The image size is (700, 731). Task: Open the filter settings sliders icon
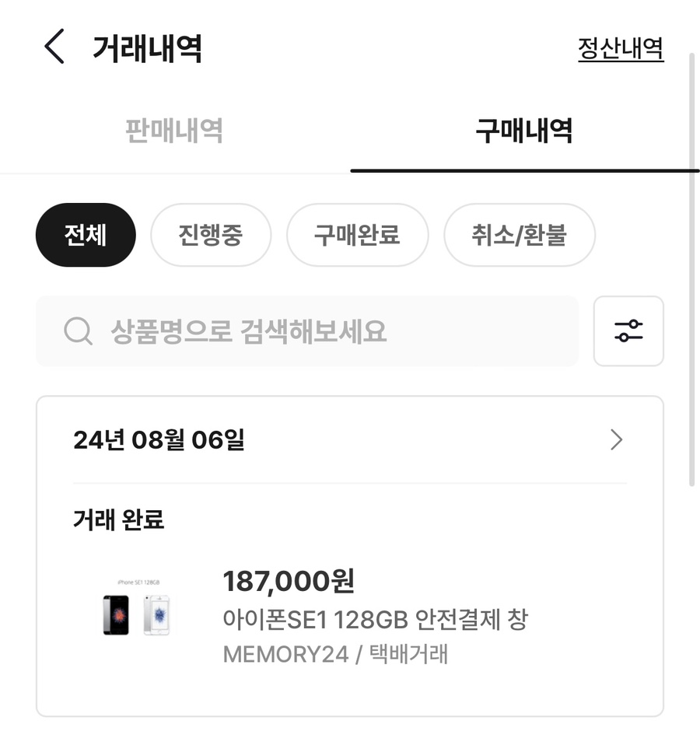[628, 331]
